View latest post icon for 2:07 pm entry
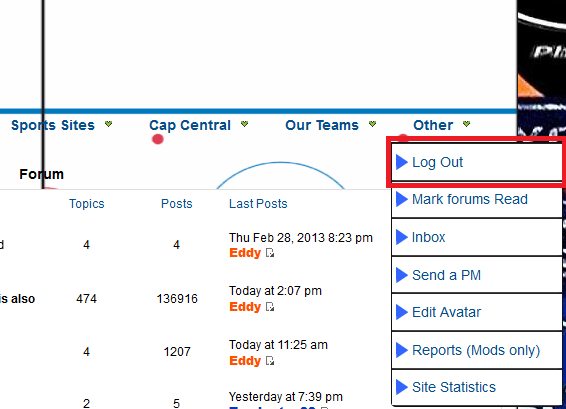Viewport: 566px width, 409px height. click(x=270, y=307)
